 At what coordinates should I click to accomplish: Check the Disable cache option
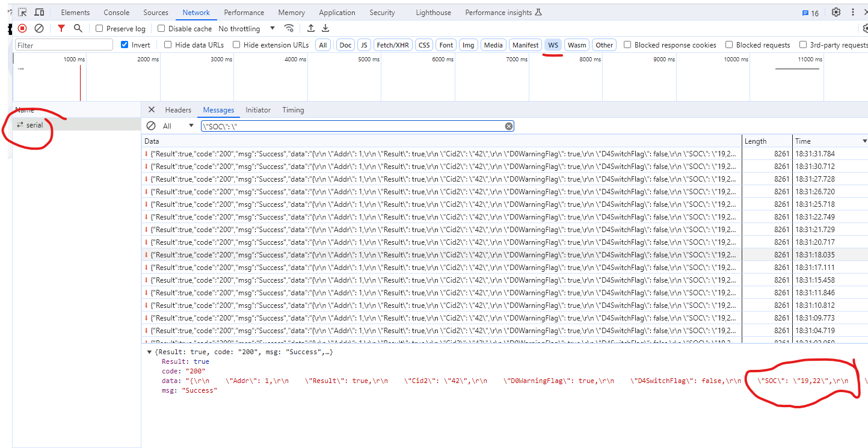[x=161, y=29]
